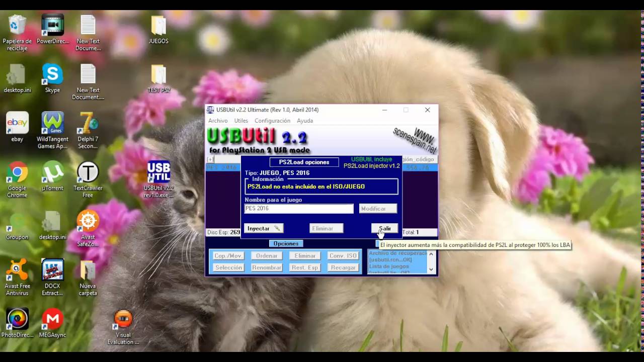Launch Avast SafeZone browser shortcut
Image resolution: width=644 pixels, height=362 pixels.
pyautogui.click(x=88, y=229)
